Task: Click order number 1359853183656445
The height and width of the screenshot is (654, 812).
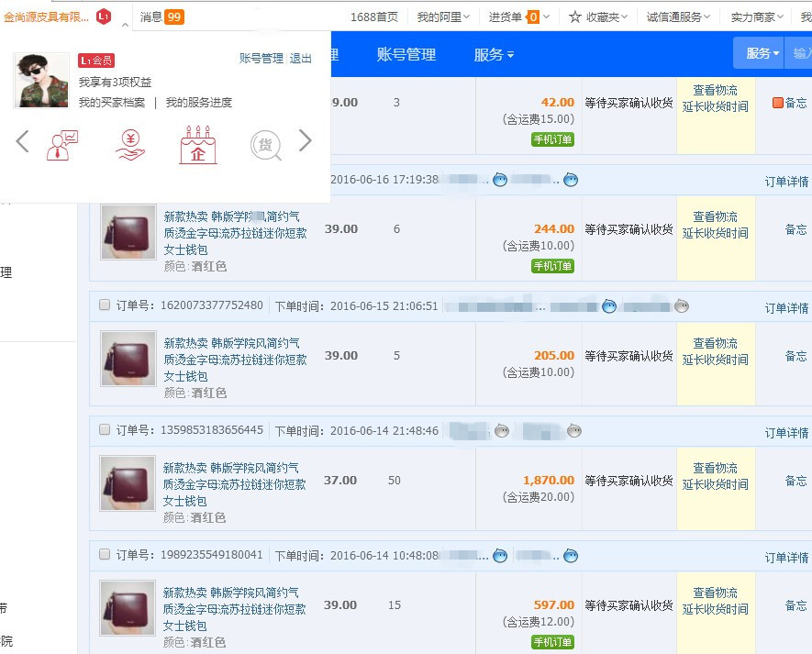Action: [x=212, y=430]
